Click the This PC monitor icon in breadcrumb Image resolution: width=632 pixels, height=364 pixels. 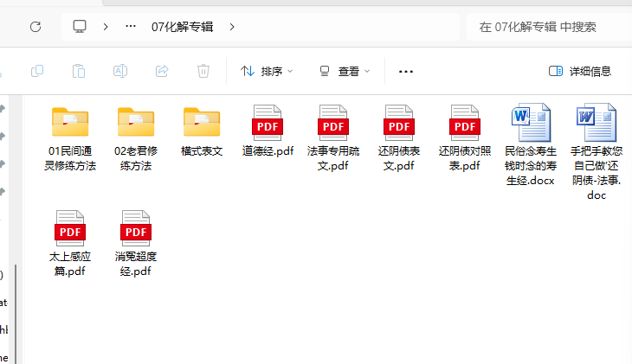point(80,27)
